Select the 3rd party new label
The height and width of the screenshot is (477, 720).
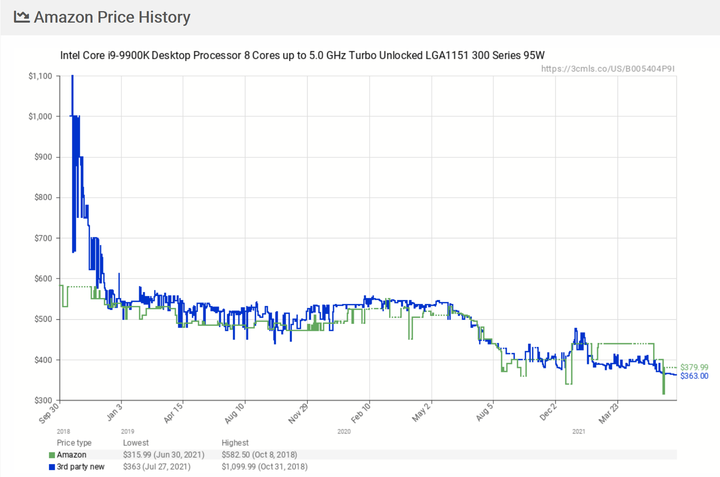pos(80,466)
